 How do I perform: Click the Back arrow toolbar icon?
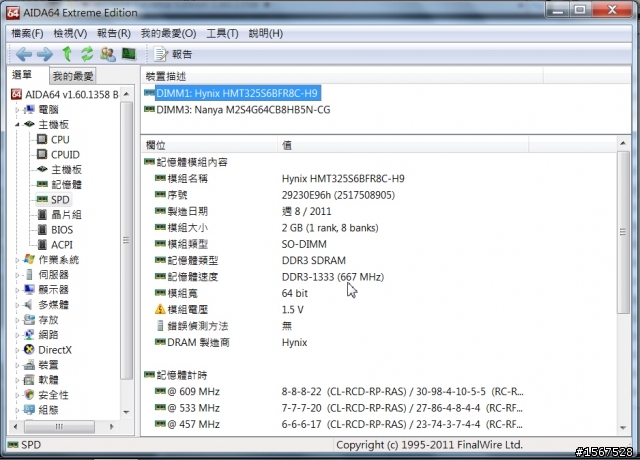point(24,54)
